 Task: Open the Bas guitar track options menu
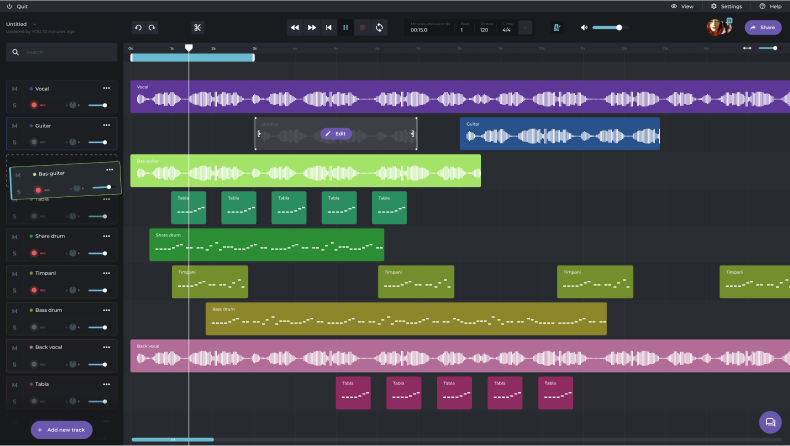point(109,170)
